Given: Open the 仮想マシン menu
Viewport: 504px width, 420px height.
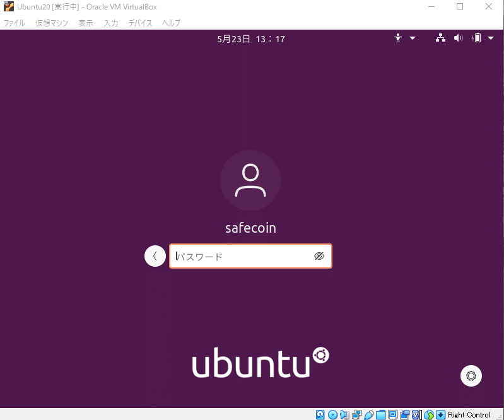Looking at the screenshot, I should pyautogui.click(x=52, y=23).
